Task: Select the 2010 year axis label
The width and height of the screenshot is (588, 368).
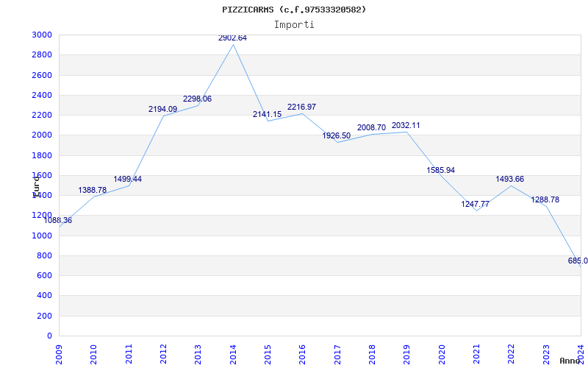Action: [x=93, y=354]
